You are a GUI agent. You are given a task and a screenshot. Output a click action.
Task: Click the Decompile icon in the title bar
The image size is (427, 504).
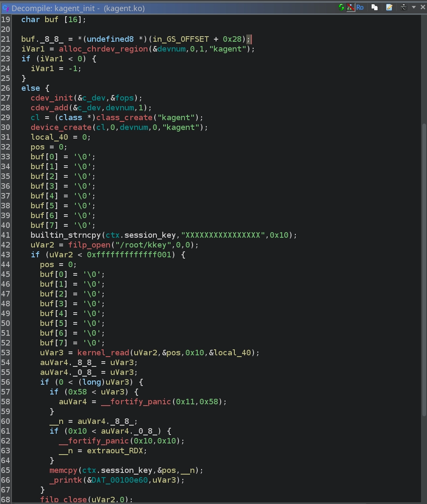(6, 8)
